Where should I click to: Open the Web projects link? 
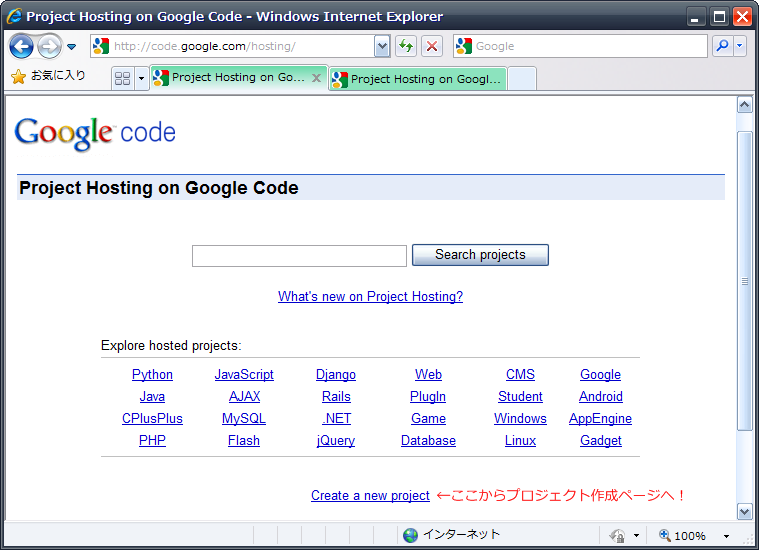(428, 375)
